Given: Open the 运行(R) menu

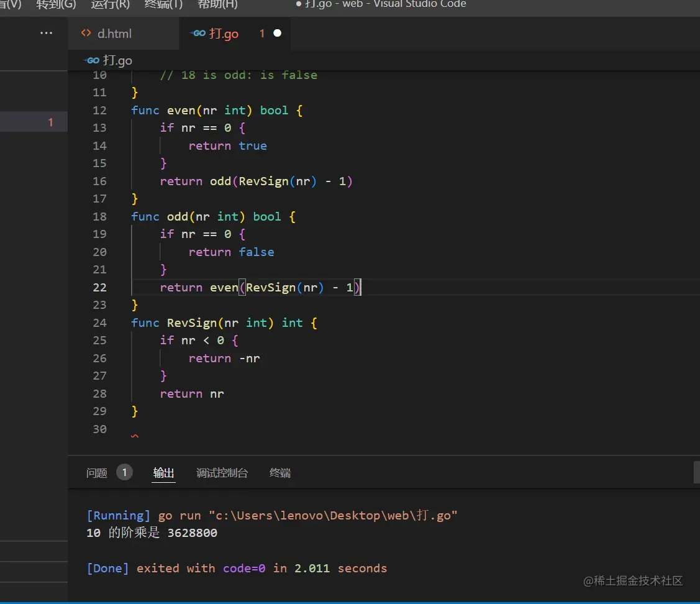Looking at the screenshot, I should (111, 4).
